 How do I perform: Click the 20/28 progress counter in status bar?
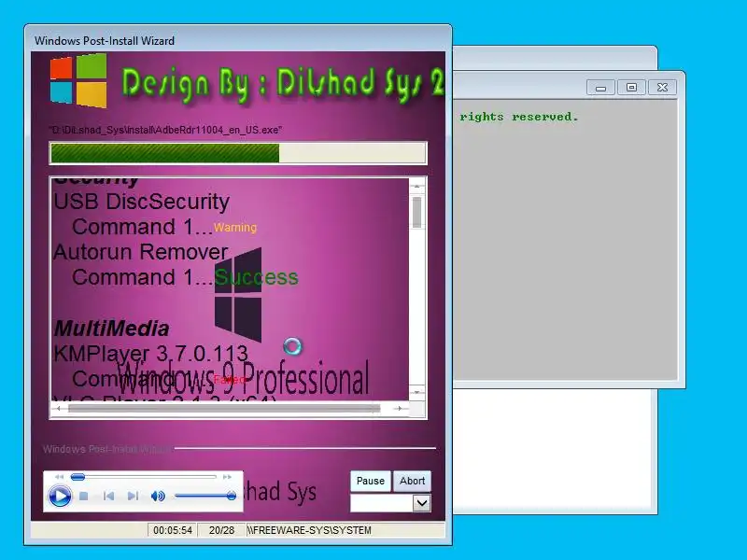(221, 530)
